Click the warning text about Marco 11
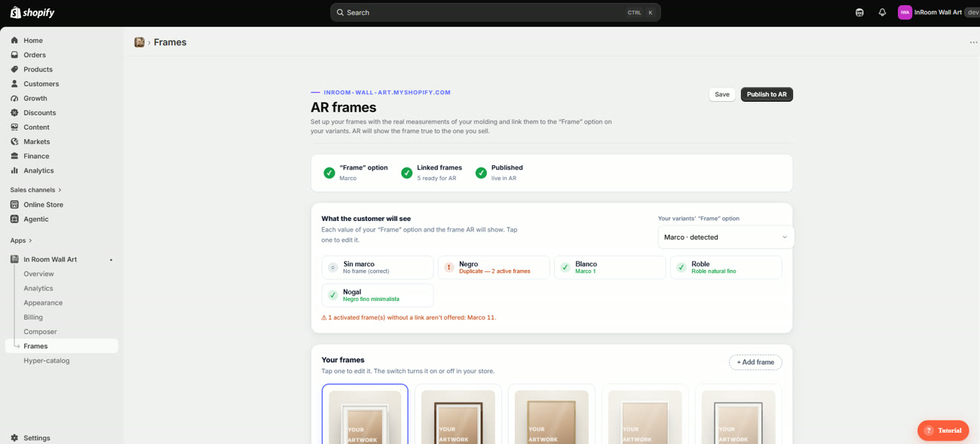This screenshot has width=980, height=444. click(409, 317)
